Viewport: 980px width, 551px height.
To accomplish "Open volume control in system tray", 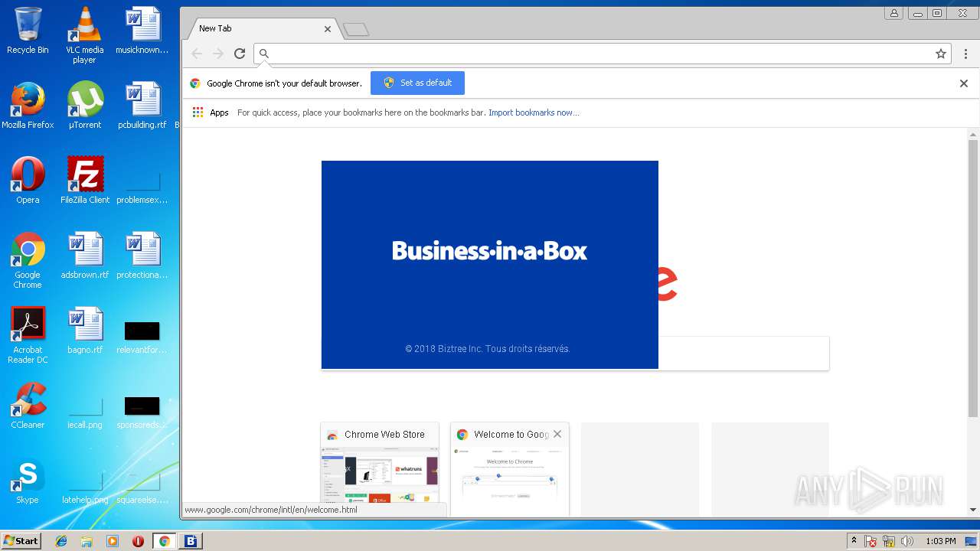I will click(x=907, y=541).
